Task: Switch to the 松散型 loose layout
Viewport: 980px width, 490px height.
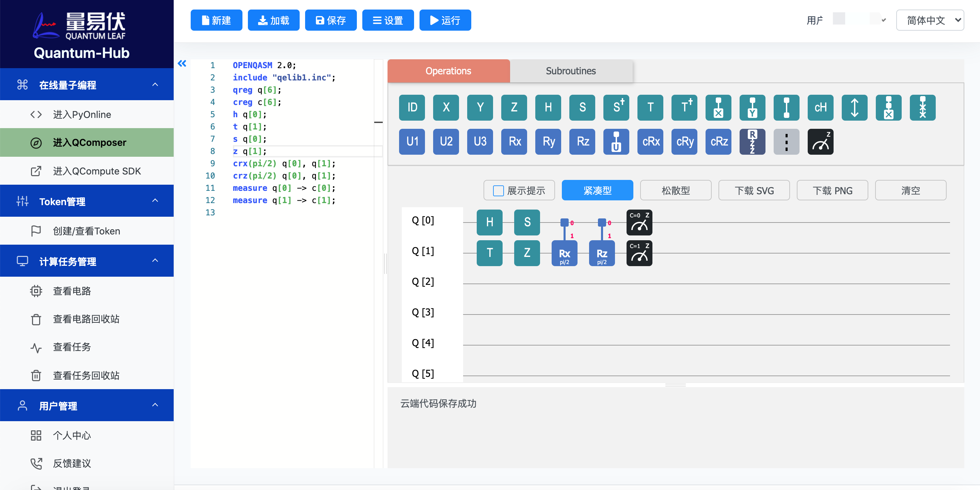Action: point(676,190)
